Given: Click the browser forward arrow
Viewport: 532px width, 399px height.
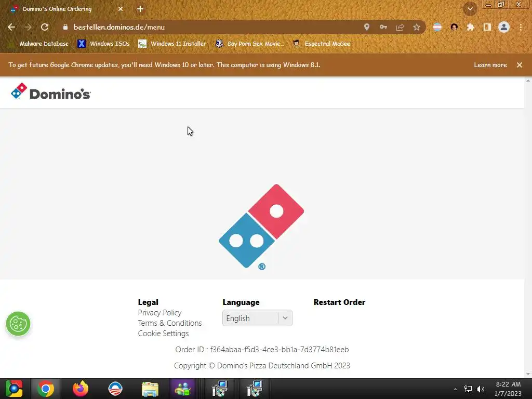Looking at the screenshot, I should coord(28,27).
